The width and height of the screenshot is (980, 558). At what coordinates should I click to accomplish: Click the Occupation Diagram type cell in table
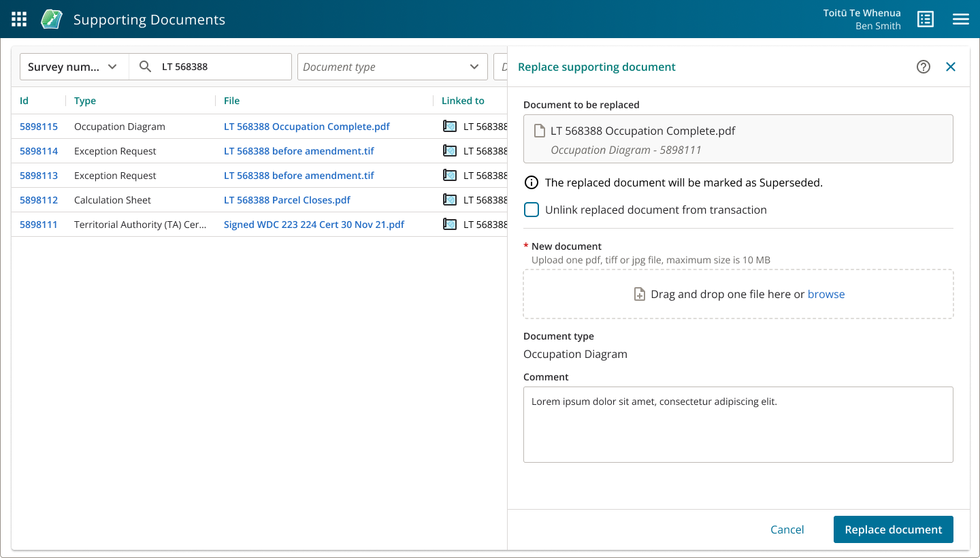pos(120,127)
